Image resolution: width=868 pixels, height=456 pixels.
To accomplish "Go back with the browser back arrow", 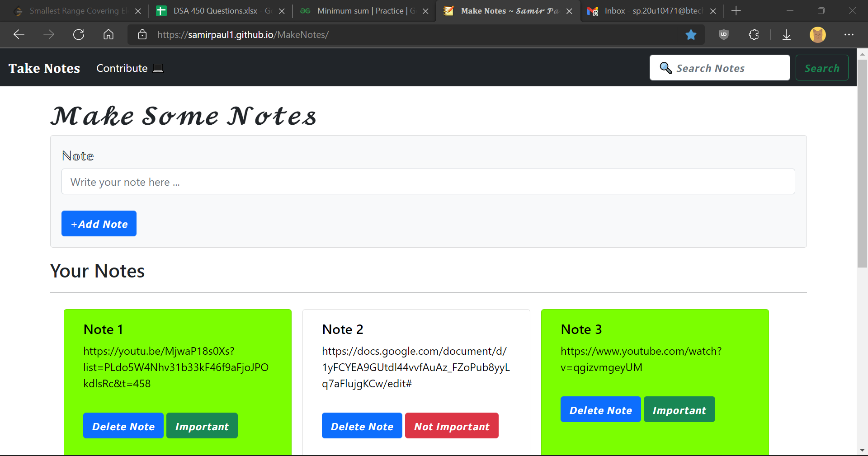I will click(x=19, y=34).
